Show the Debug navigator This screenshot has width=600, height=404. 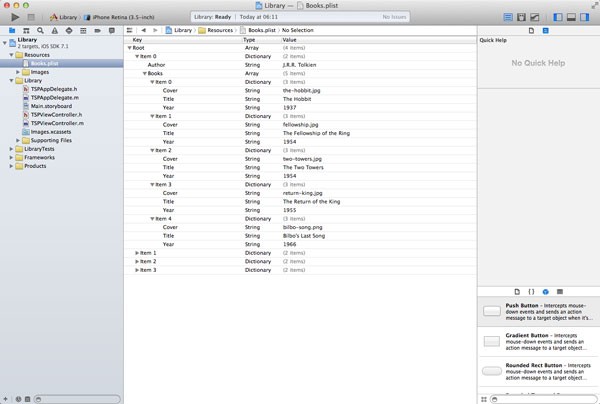(83, 30)
